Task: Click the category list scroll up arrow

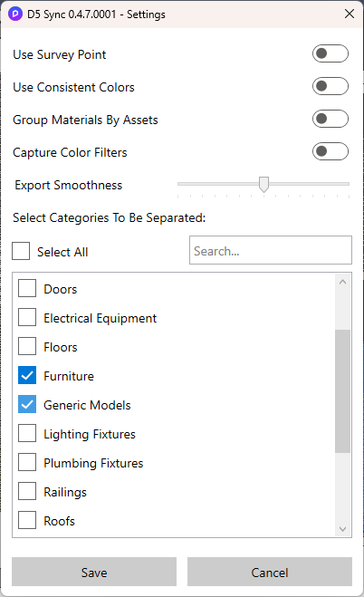Action: coord(342,282)
